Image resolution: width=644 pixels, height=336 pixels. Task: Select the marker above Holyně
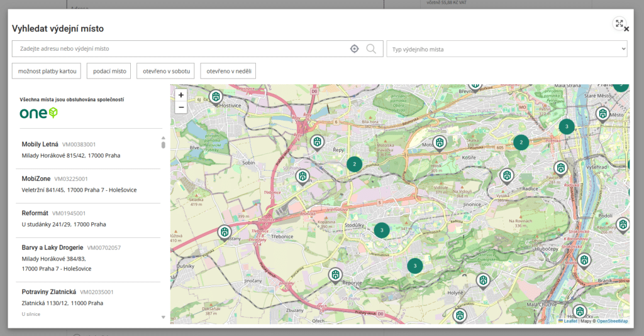click(484, 281)
